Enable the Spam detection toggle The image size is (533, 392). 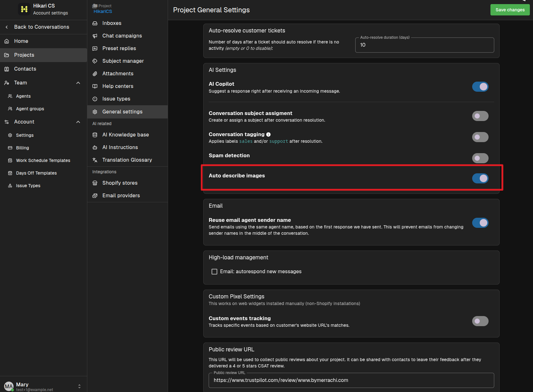[x=480, y=158]
